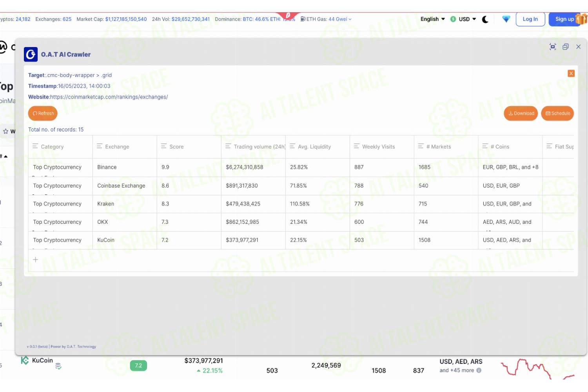588x392 pixels.
Task: Click 24h Vol value link
Action: coord(191,19)
